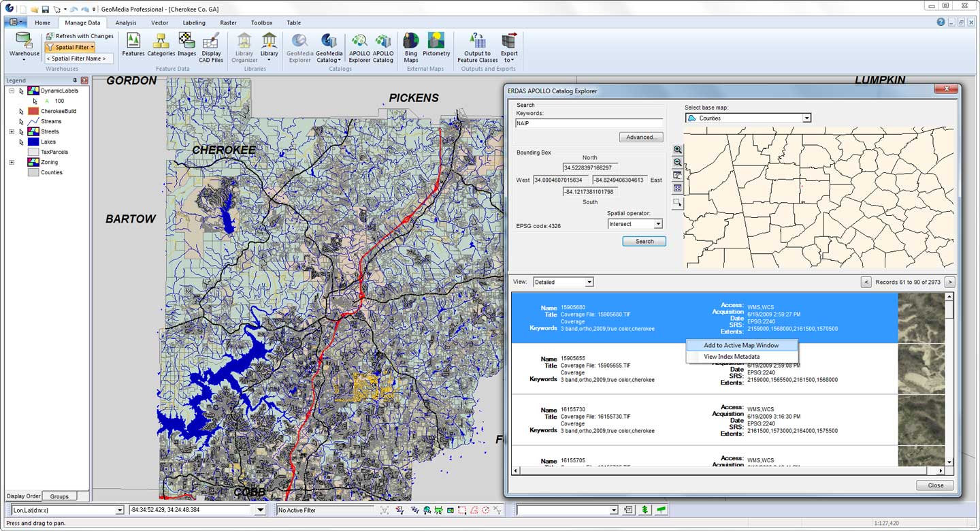Viewport: 980px width, 531px height.
Task: Collapse the DynamicLabels legend entry
Action: (x=12, y=91)
